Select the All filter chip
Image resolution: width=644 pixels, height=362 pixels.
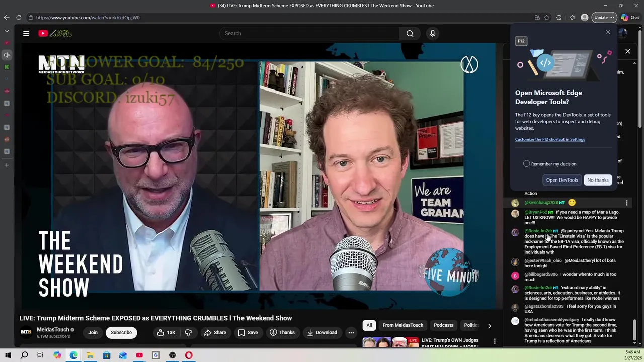pos(369,325)
